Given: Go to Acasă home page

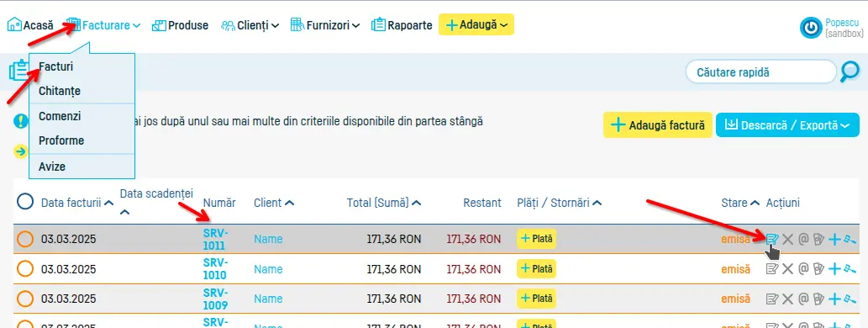Looking at the screenshot, I should (x=30, y=25).
